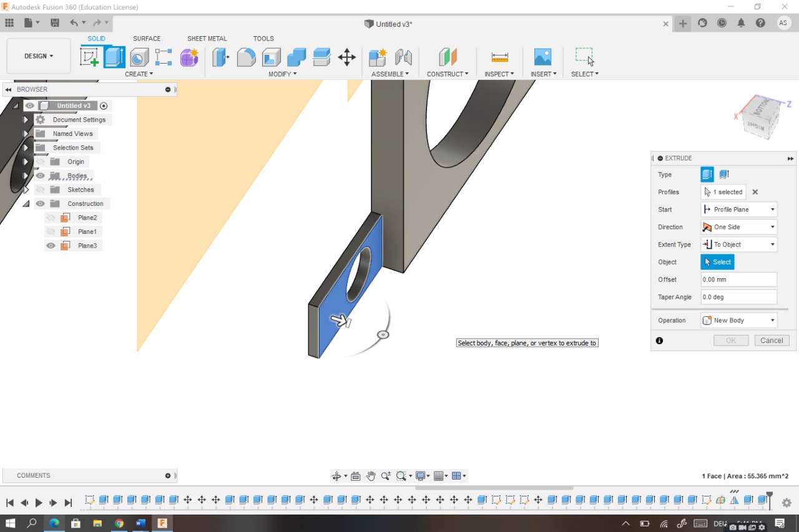
Task: Open the Start dropdown set to Profile Plane
Action: click(739, 210)
